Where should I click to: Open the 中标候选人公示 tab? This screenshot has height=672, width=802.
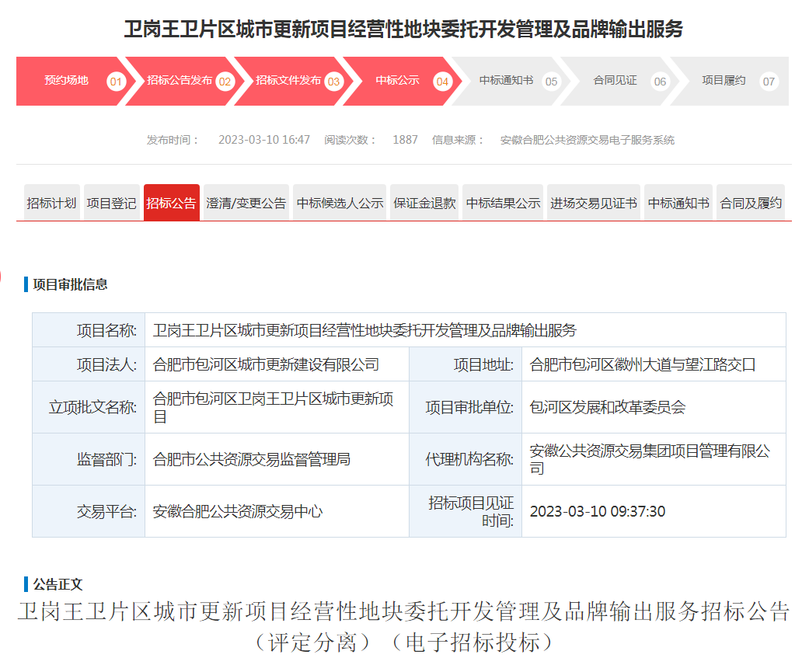coord(340,203)
